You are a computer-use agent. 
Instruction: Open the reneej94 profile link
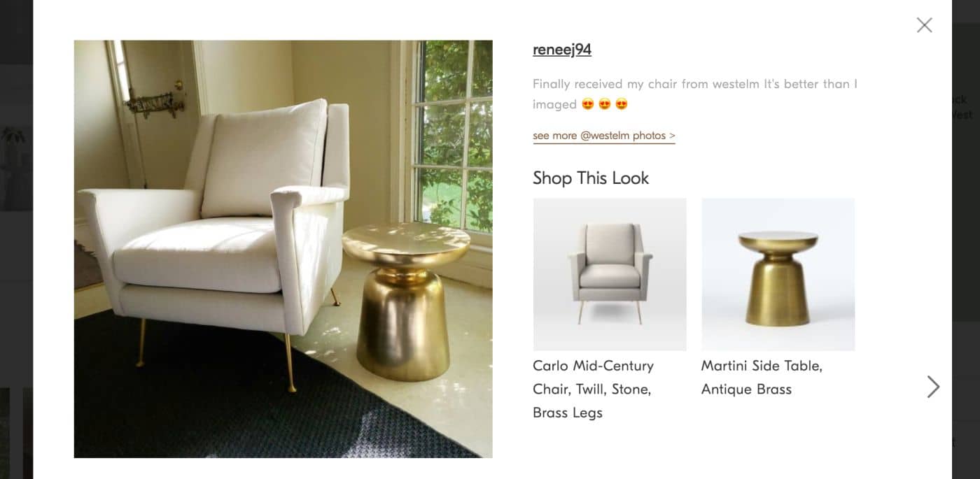click(x=562, y=50)
